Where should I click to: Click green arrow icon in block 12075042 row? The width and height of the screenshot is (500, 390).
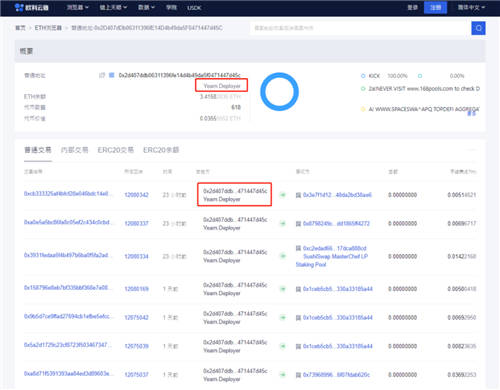(x=283, y=317)
